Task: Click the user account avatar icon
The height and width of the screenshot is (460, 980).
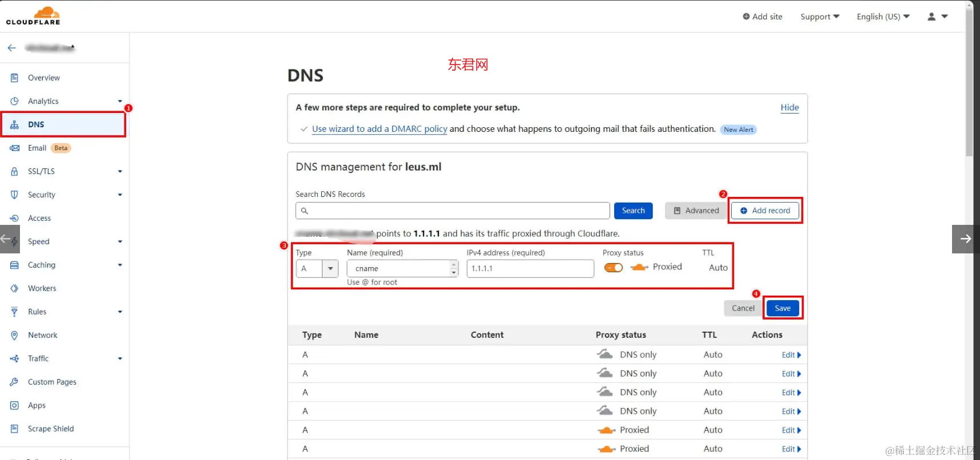Action: (x=931, y=17)
